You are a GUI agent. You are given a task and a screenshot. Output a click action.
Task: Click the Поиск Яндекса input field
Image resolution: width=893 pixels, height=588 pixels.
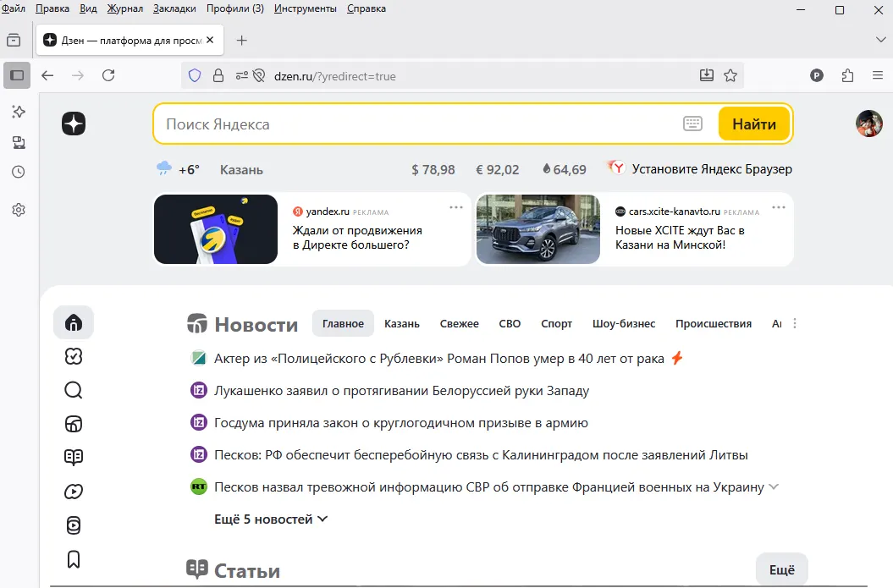(x=381, y=123)
